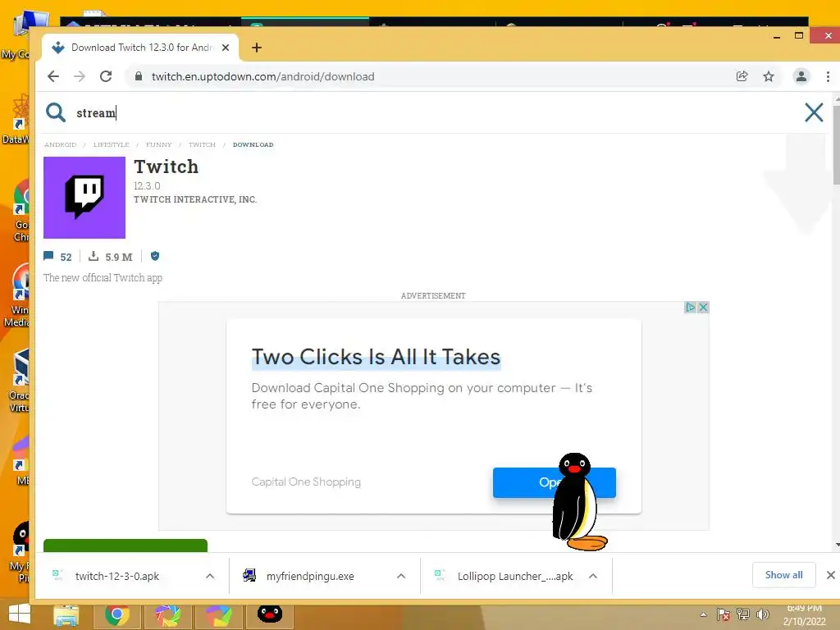View site info via the lock icon
Screen dimensions: 840x630
(x=139, y=76)
